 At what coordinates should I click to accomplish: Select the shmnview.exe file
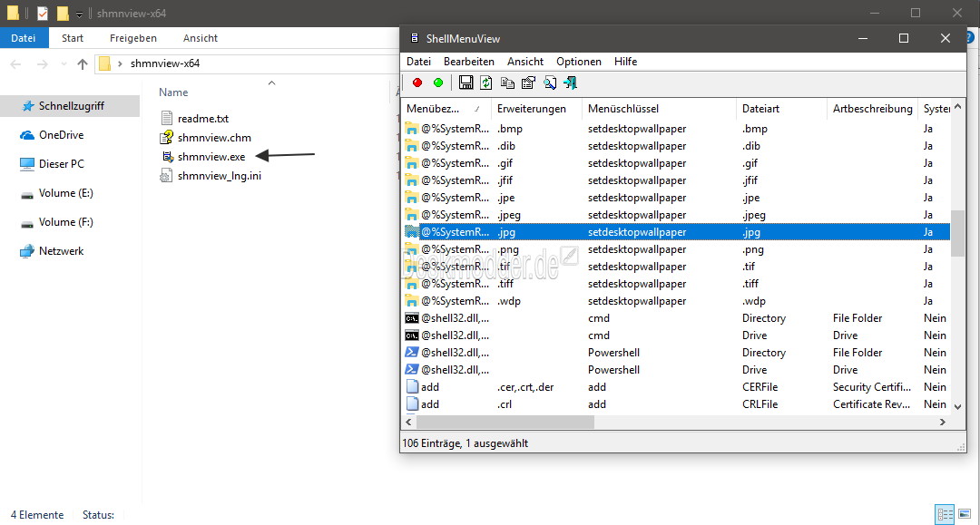click(x=211, y=157)
